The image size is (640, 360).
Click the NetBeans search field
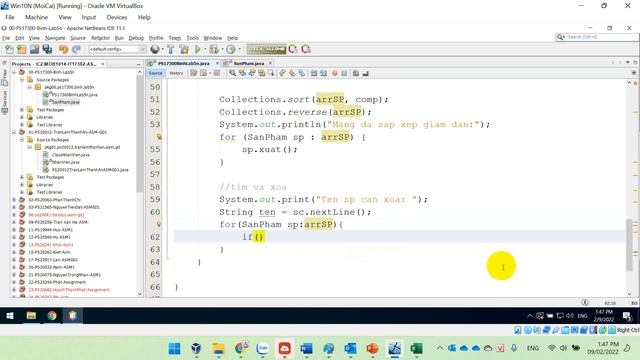pos(597,37)
